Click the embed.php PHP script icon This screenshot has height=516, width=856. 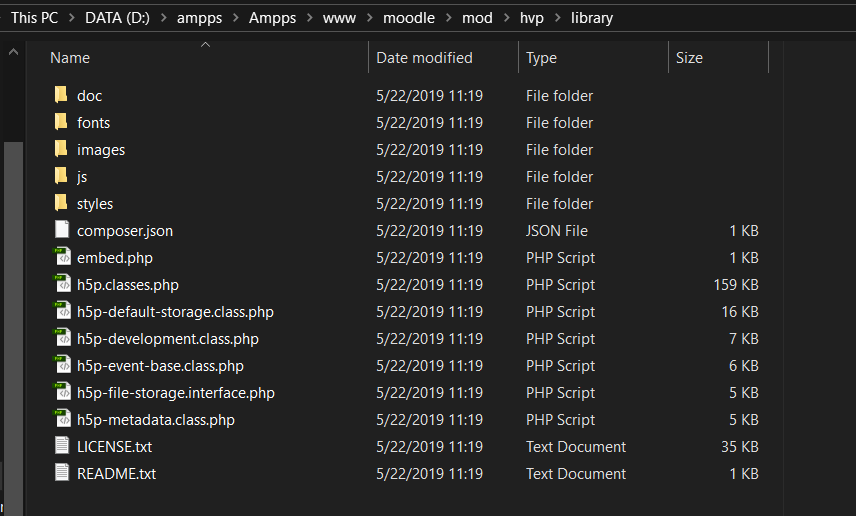(x=62, y=257)
